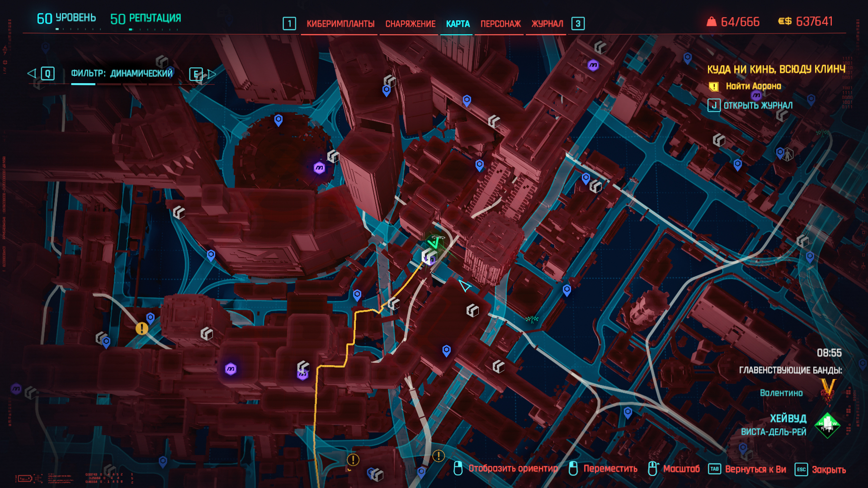Select the eurodollar currency indicator

coord(805,21)
